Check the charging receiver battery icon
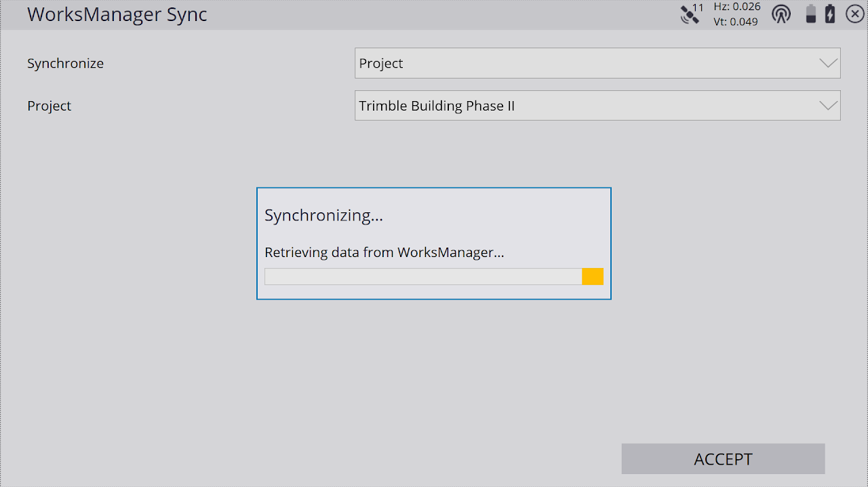 (x=830, y=14)
